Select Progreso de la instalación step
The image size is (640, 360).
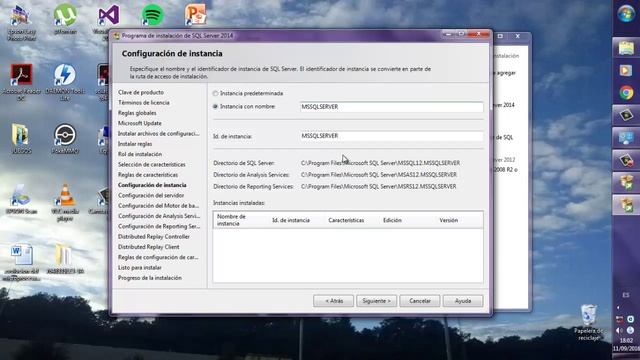[150, 278]
